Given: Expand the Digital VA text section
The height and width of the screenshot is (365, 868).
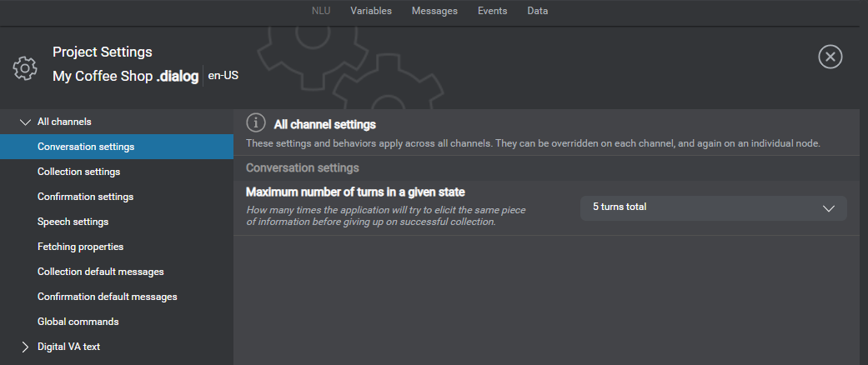Looking at the screenshot, I should click(x=25, y=347).
